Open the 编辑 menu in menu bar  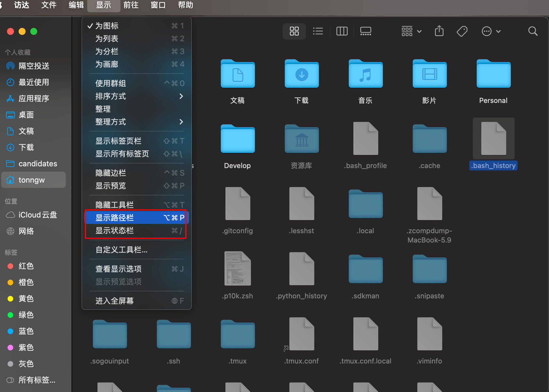76,5
